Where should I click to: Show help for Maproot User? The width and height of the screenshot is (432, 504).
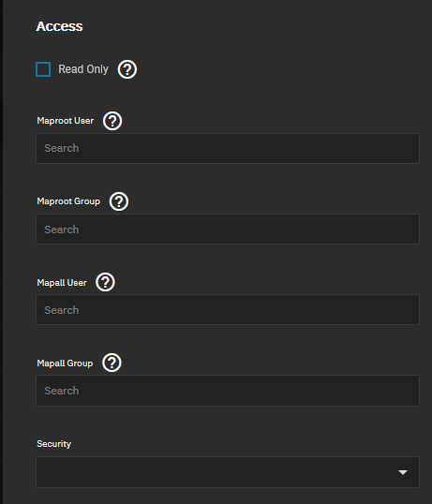pyautogui.click(x=112, y=121)
